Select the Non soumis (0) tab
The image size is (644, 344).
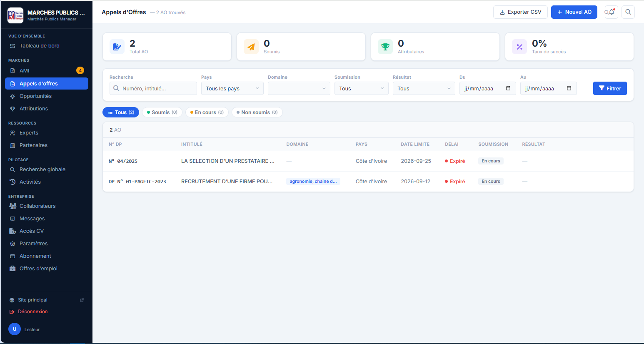257,112
